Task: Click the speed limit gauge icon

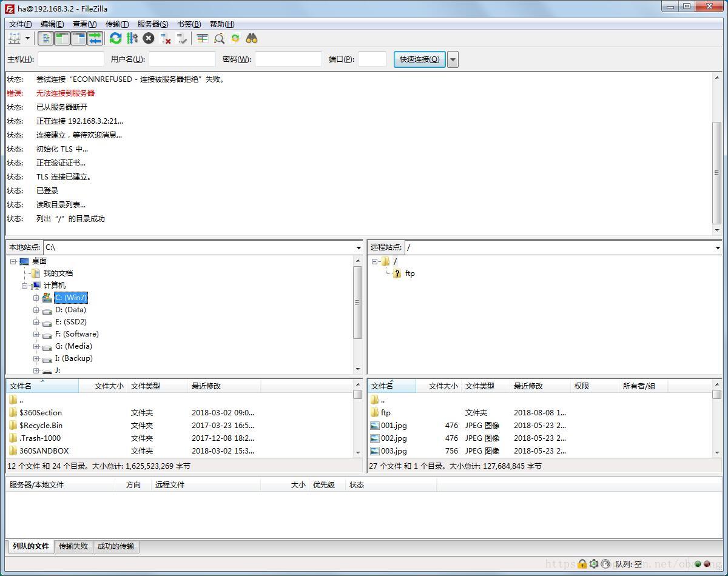Action: pyautogui.click(x=605, y=564)
